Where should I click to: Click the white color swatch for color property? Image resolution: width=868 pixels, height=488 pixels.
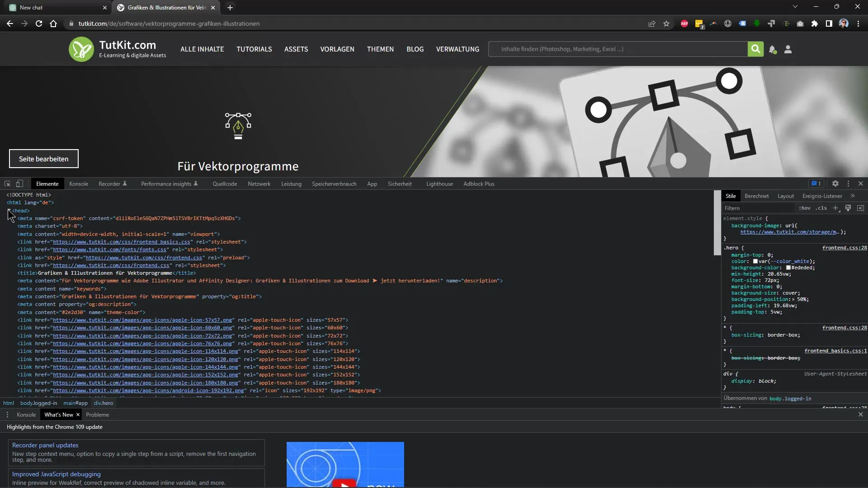[x=755, y=262]
